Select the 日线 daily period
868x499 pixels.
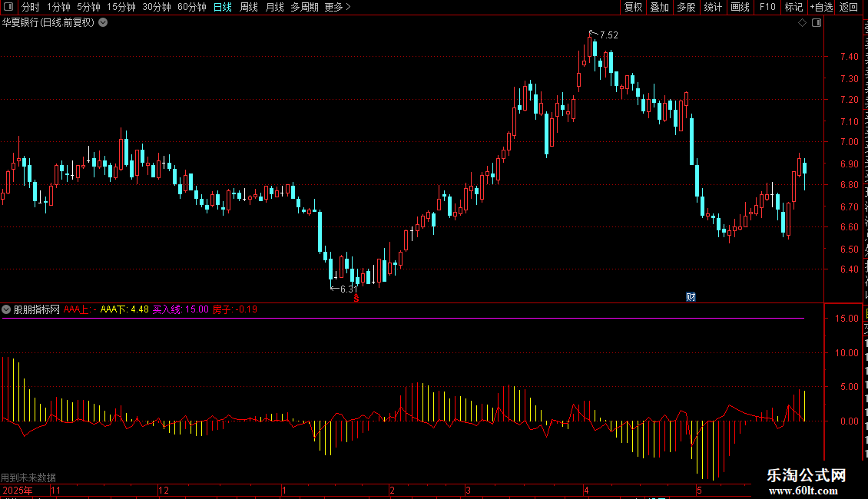point(223,7)
